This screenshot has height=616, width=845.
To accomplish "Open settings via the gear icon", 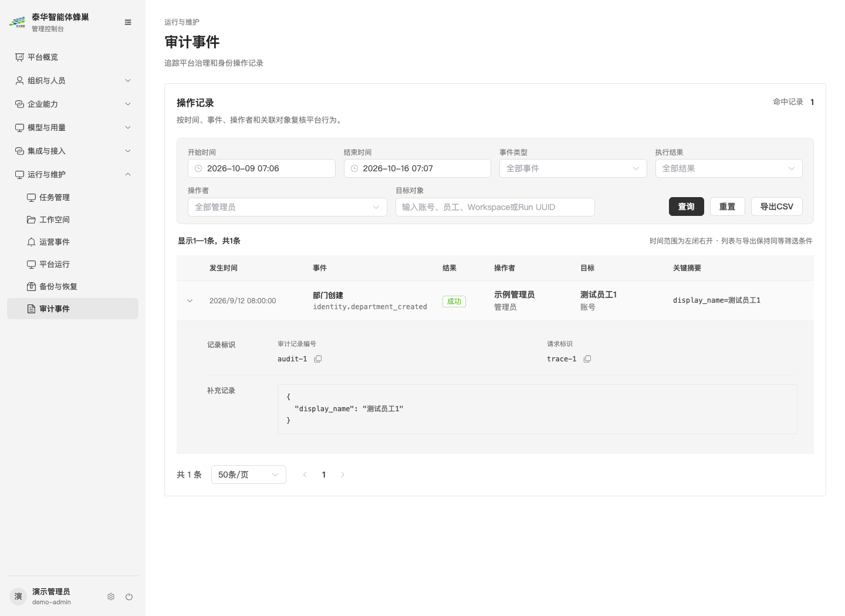I will tap(111, 597).
